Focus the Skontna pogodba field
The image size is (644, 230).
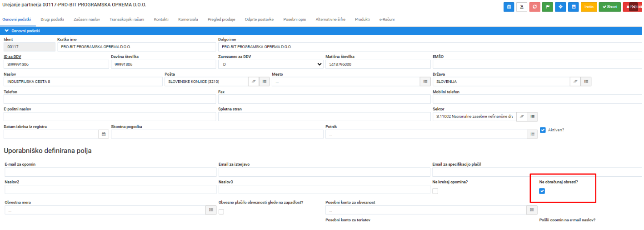[x=217, y=134]
